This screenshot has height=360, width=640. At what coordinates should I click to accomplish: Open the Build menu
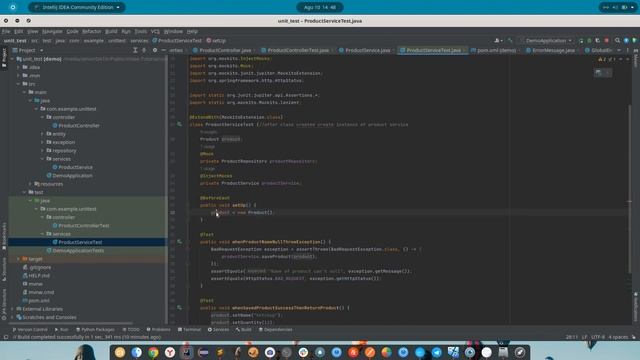(x=111, y=31)
